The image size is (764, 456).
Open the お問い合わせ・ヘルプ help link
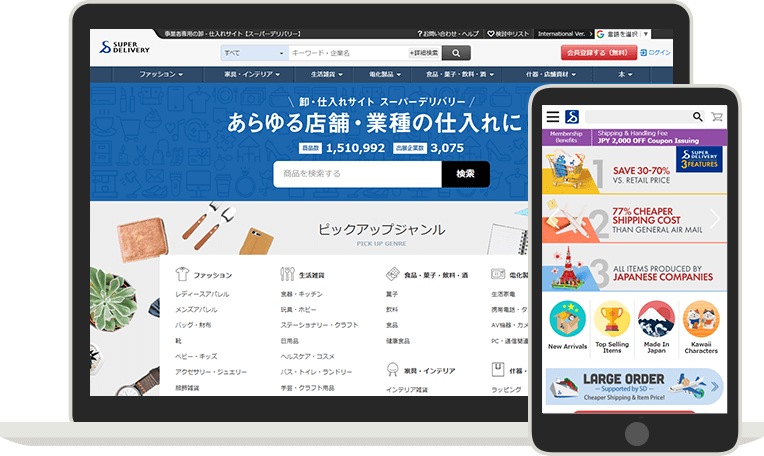point(448,34)
